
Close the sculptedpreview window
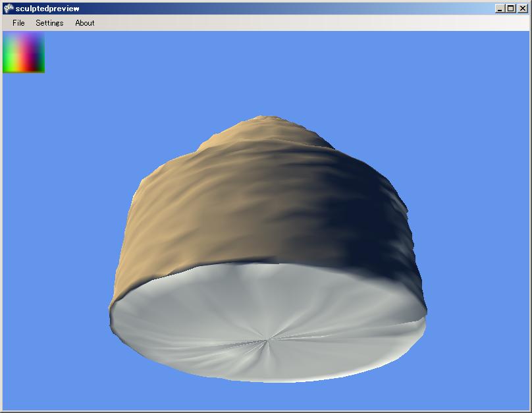[x=523, y=9]
